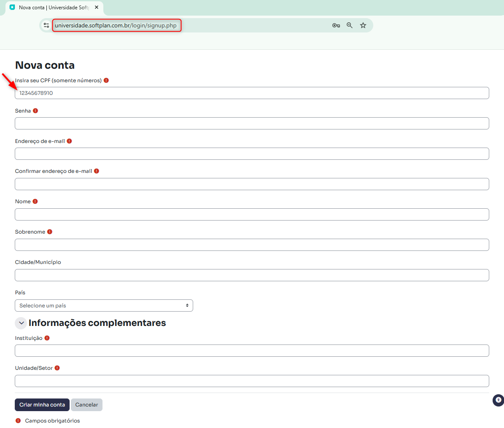504x428 pixels.
Task: Click the CPF input field
Action: 252,93
